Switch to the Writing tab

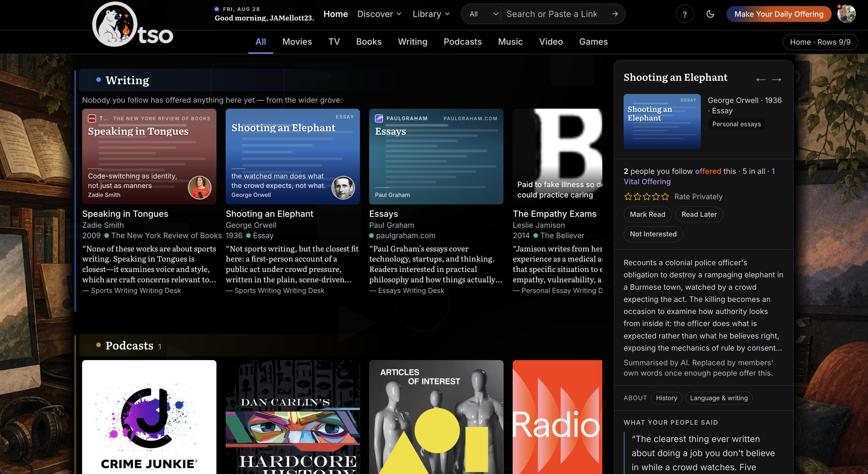click(x=413, y=42)
